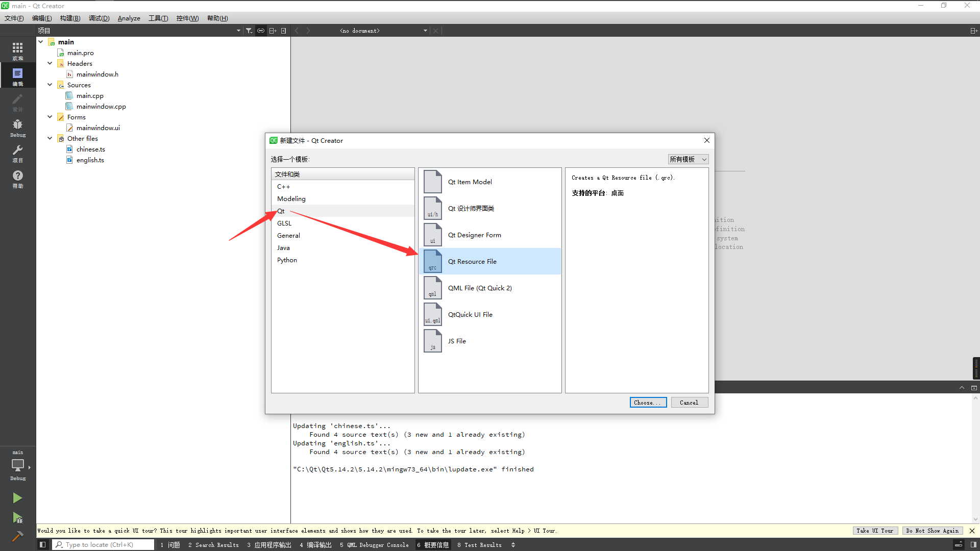The image size is (980, 551).
Task: Close the 新建文件 dialog
Action: click(707, 140)
